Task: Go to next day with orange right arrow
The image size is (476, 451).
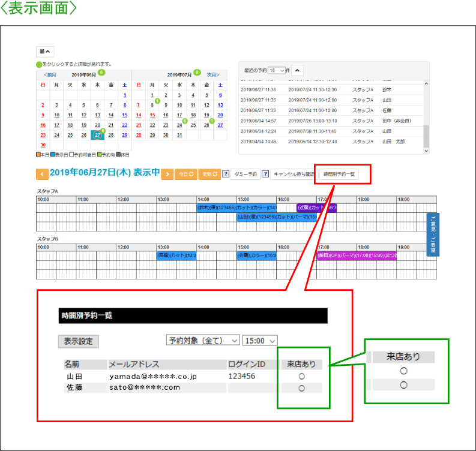Action: point(167,174)
